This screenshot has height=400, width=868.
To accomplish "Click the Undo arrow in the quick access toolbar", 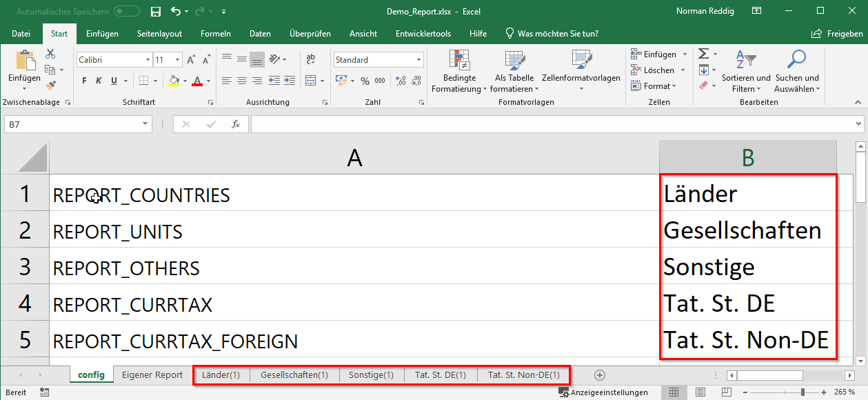I will [x=175, y=12].
